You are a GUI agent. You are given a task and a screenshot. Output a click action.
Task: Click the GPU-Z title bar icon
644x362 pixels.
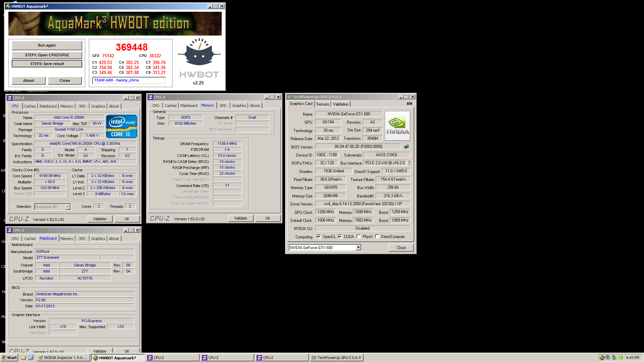pyautogui.click(x=289, y=97)
